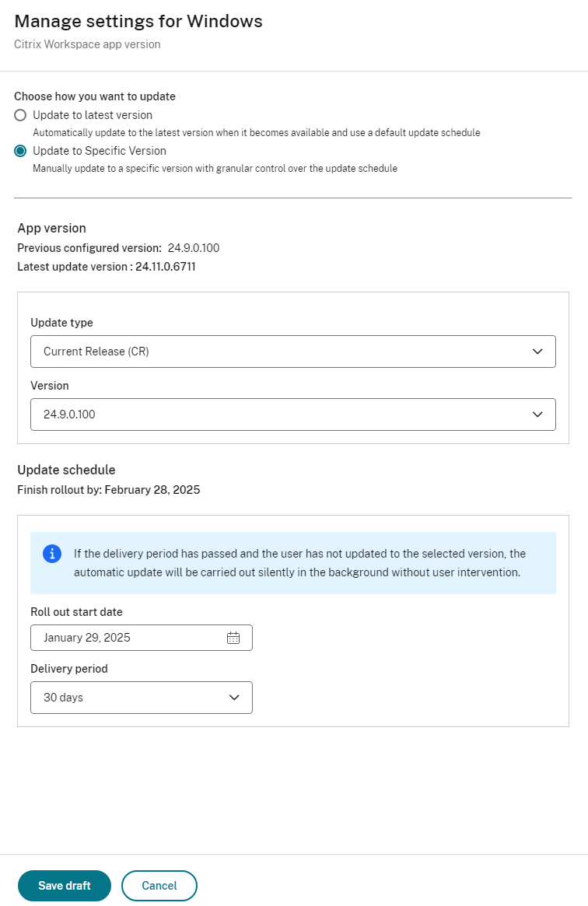
Task: Click the Save draft button
Action: (64, 885)
